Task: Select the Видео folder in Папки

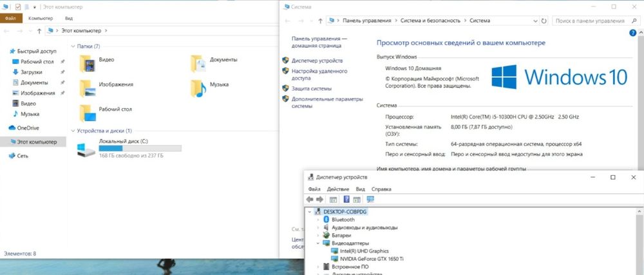Action: [x=97, y=63]
